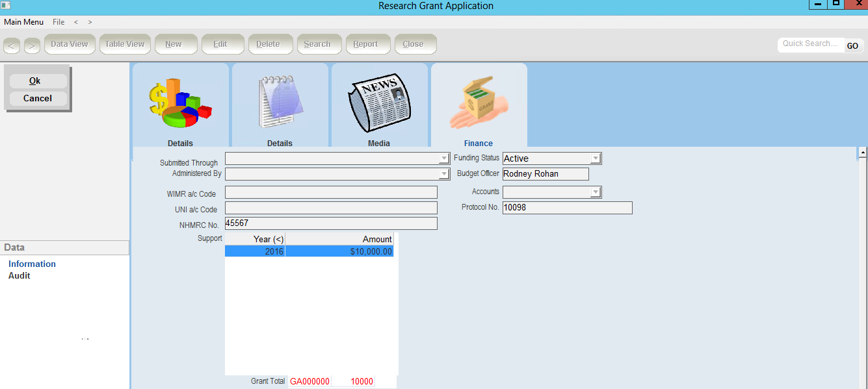Open the Funding Status dropdown

coord(596,158)
